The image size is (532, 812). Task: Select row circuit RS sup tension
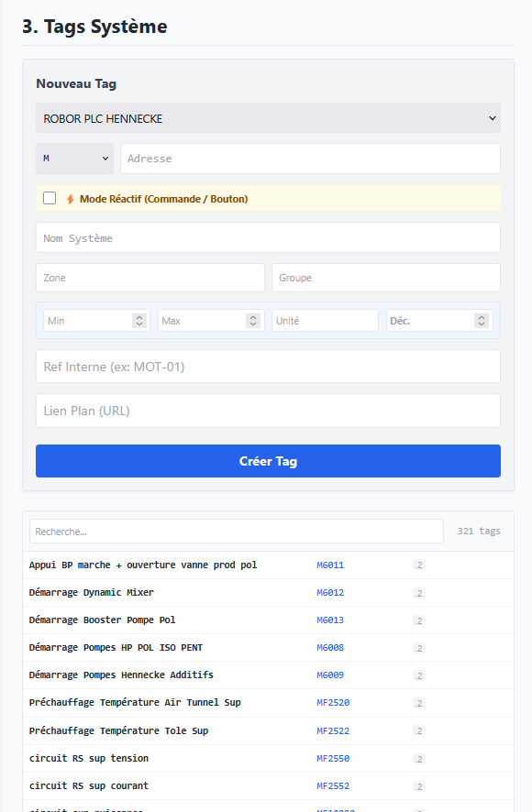[x=268, y=758]
